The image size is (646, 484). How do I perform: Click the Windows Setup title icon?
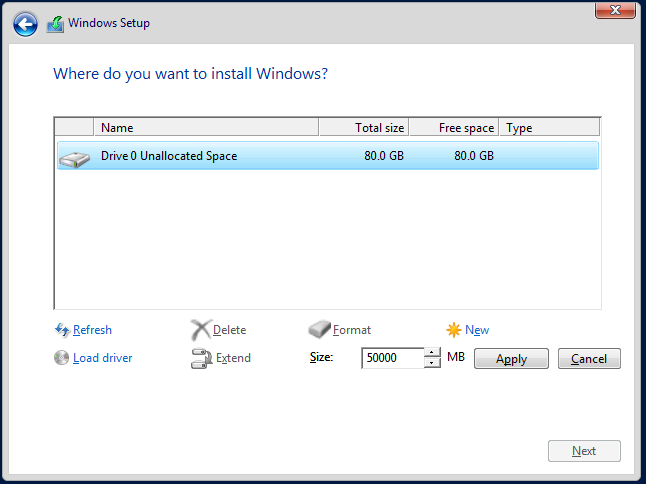point(55,24)
